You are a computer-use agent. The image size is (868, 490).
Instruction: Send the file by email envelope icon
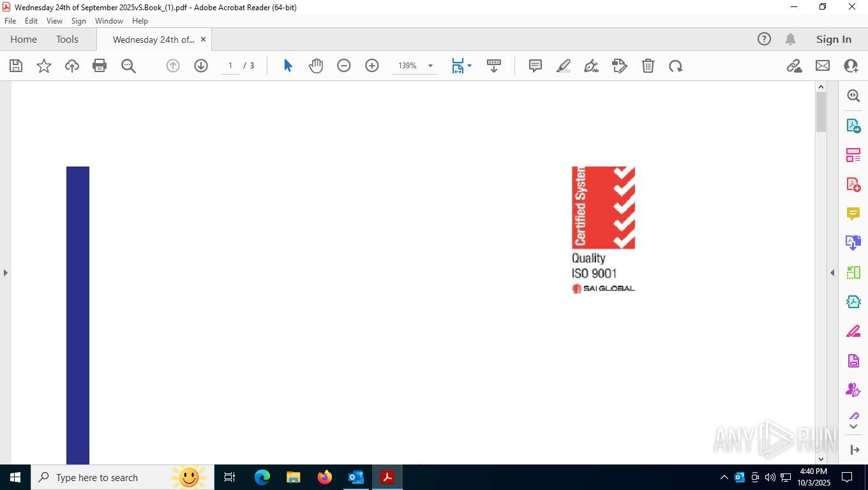coord(823,66)
